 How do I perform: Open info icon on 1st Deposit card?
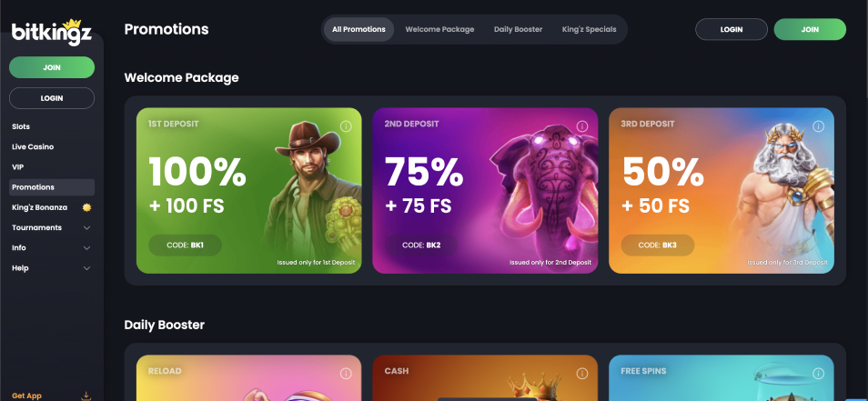(x=346, y=126)
